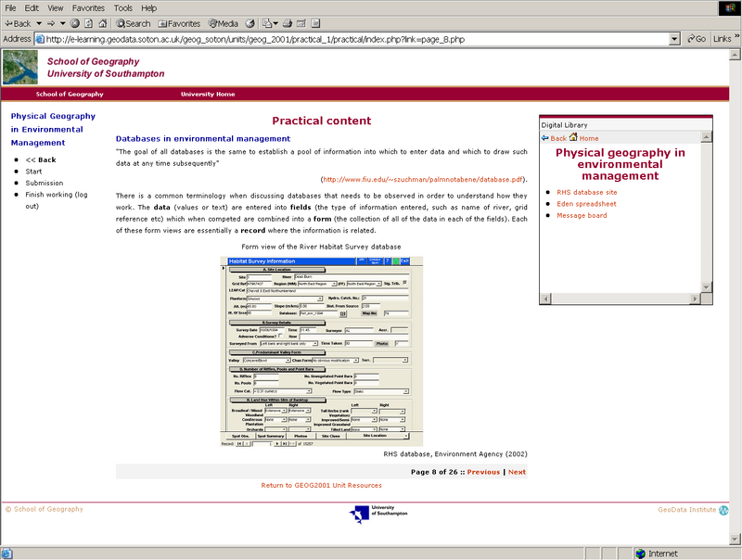Open the Favorites menu in the menu bar
The height and width of the screenshot is (560, 742).
(x=88, y=8)
